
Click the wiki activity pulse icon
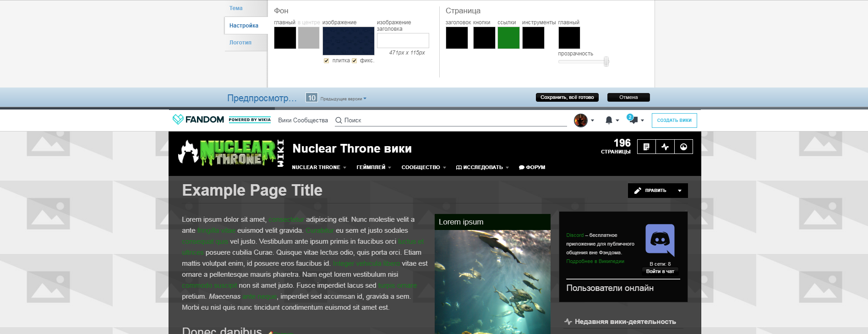(x=665, y=147)
